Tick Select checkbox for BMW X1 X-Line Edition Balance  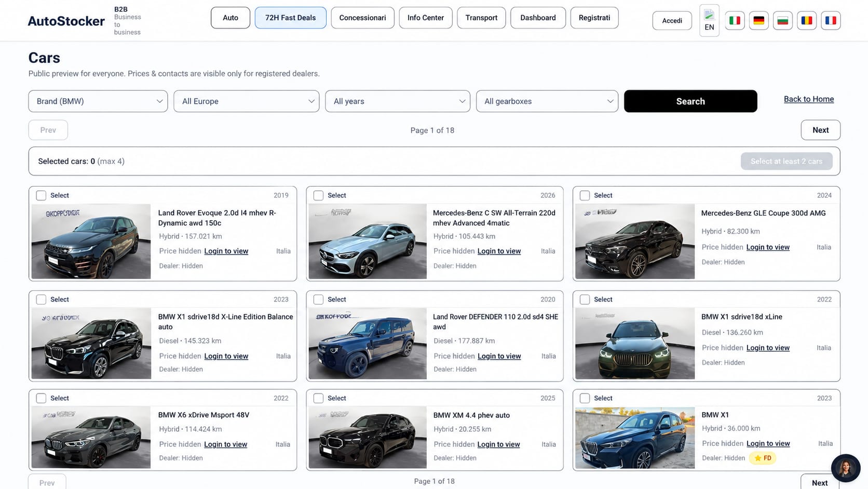click(x=41, y=299)
